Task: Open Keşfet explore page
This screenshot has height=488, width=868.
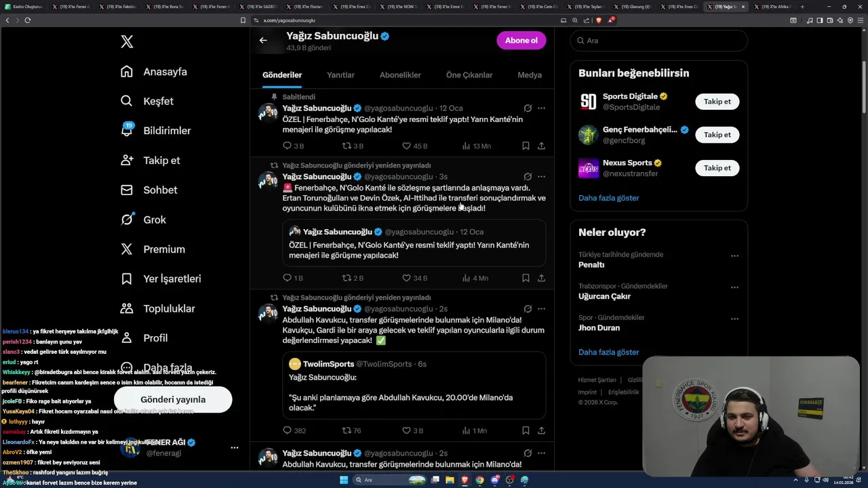Action: [147, 101]
